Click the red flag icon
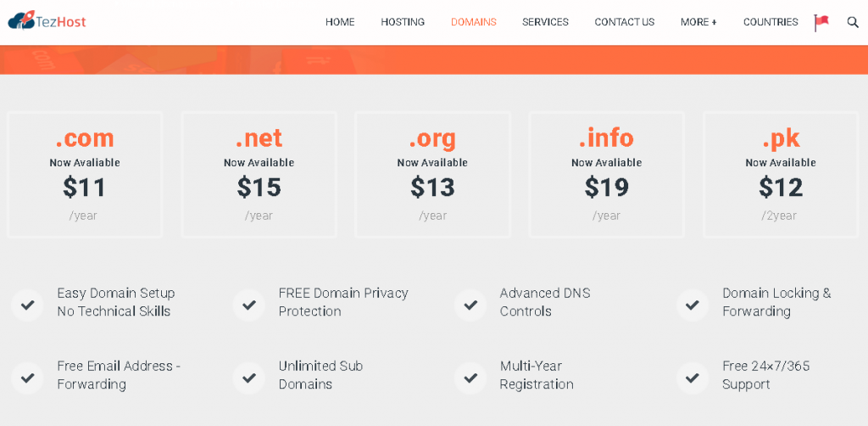The width and height of the screenshot is (868, 426). coord(821,22)
